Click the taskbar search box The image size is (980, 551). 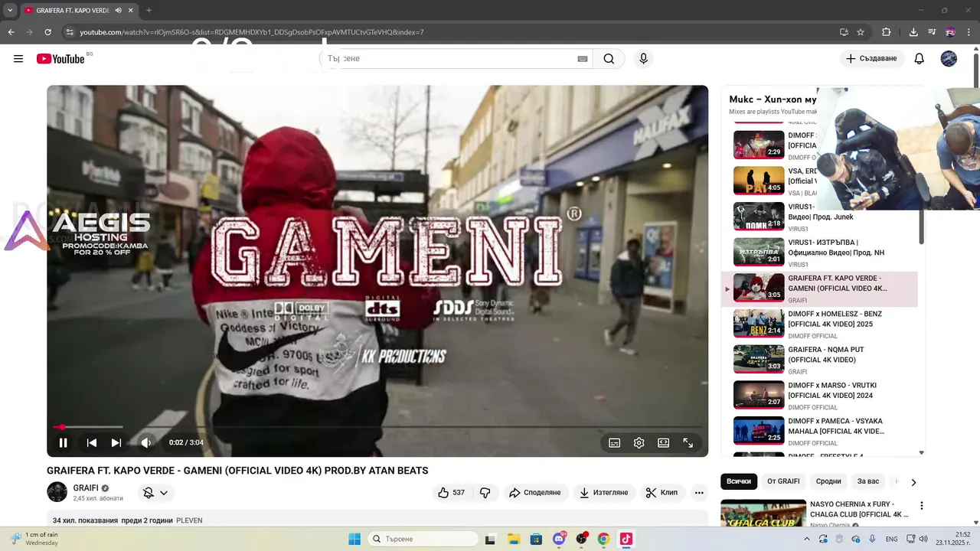point(423,539)
